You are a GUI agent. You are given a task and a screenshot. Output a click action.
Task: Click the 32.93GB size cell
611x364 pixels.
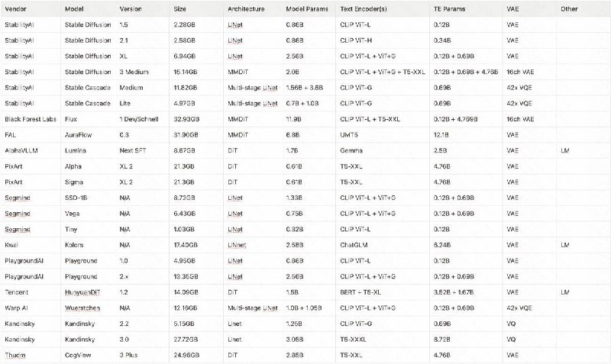click(188, 119)
